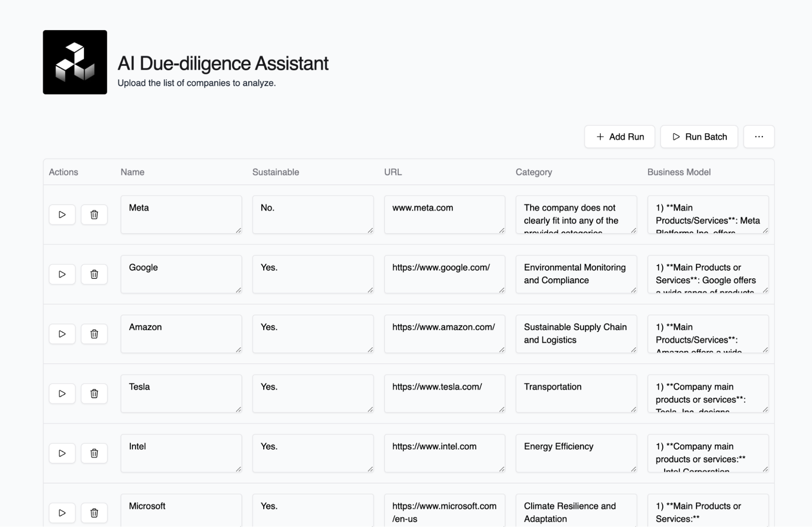Click the play icon for Tesla row

click(x=62, y=393)
